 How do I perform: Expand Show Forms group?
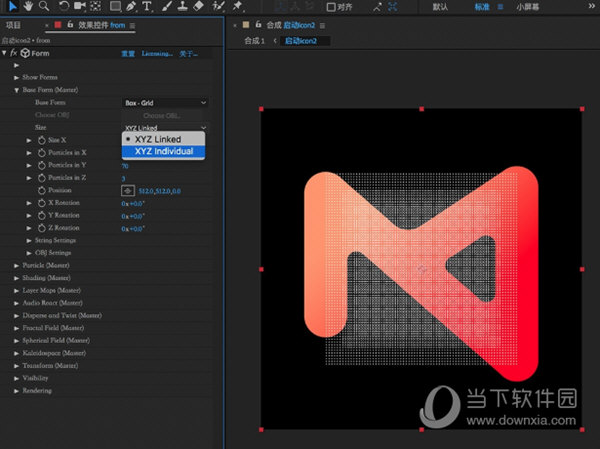point(16,78)
